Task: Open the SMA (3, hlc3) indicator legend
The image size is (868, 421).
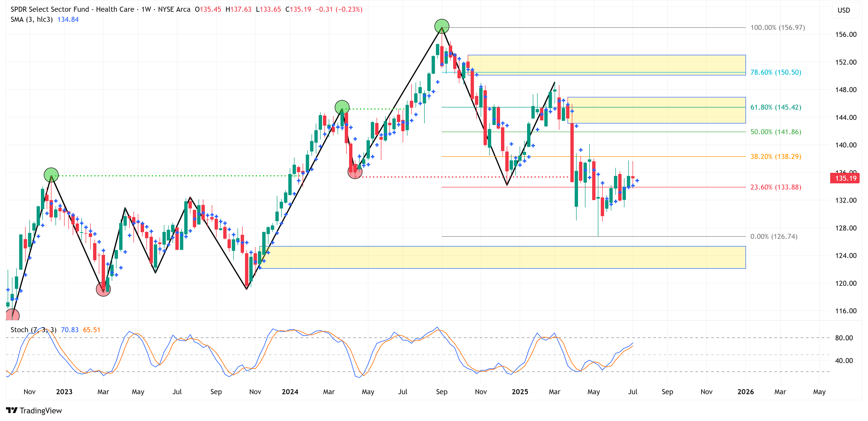Action: coord(32,20)
